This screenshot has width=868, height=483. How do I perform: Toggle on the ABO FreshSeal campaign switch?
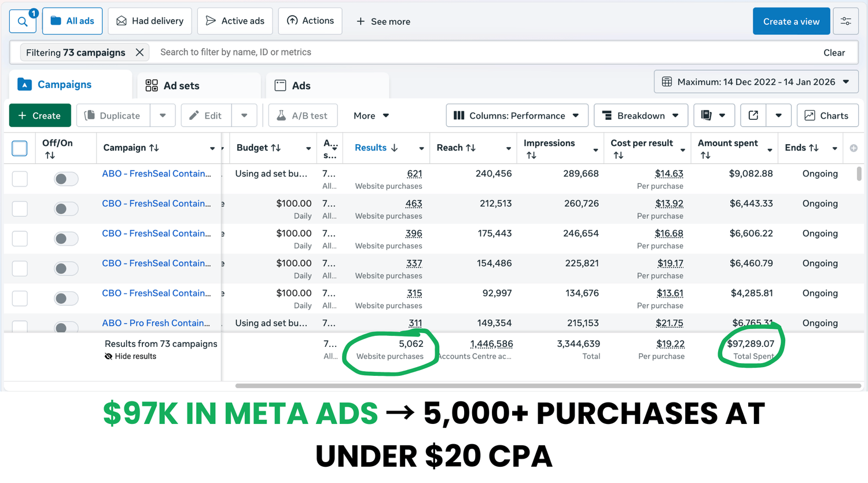click(66, 179)
